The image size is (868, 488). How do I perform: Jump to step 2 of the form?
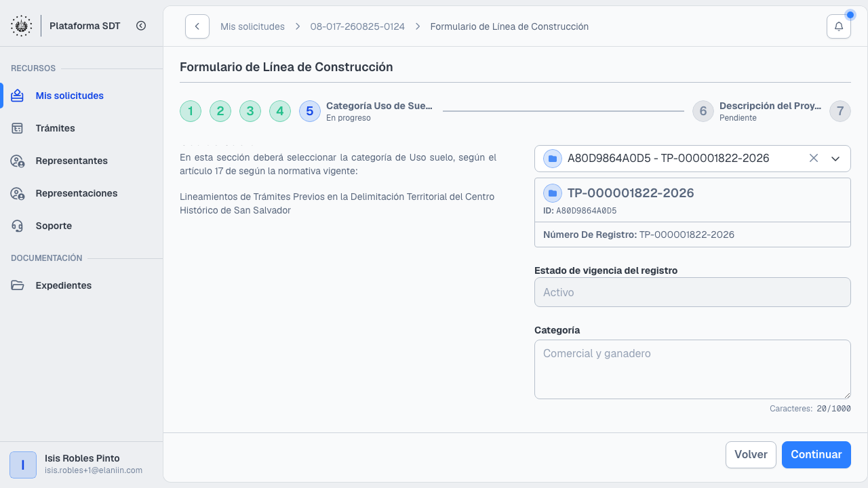[x=220, y=111]
